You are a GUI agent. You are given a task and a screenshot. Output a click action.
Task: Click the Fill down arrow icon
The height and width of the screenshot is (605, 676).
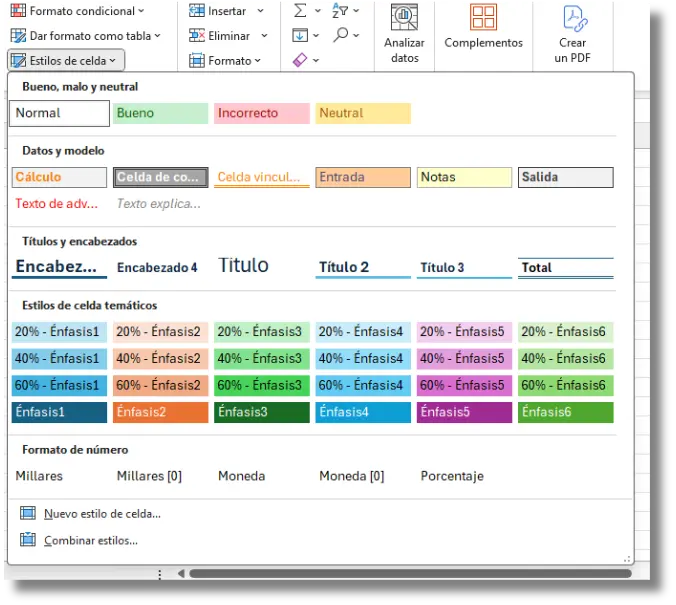[x=300, y=35]
